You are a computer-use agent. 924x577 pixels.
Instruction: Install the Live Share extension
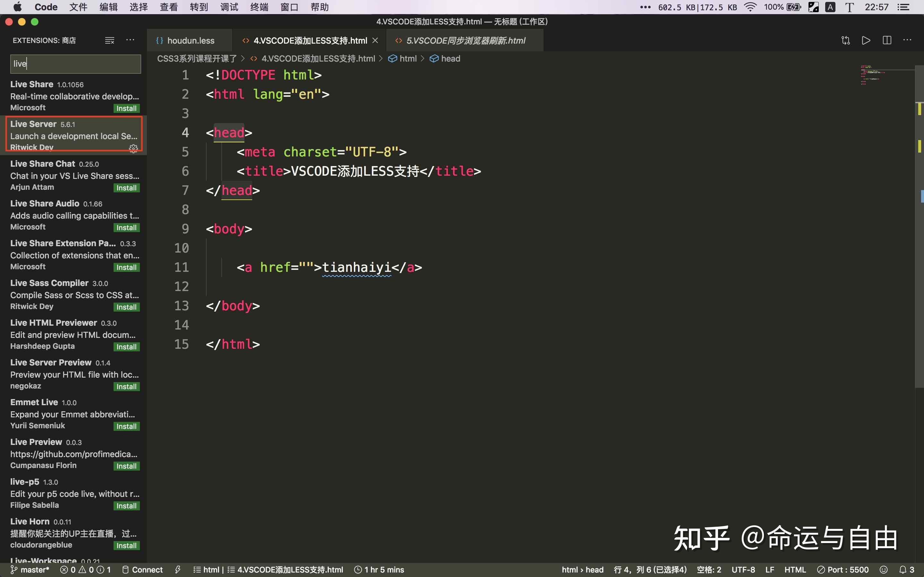[126, 108]
